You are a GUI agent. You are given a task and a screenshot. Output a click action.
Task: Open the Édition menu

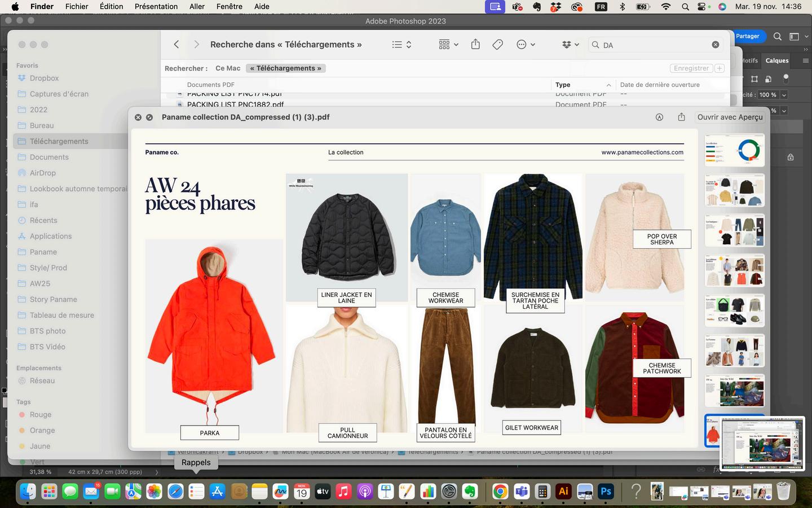112,7
